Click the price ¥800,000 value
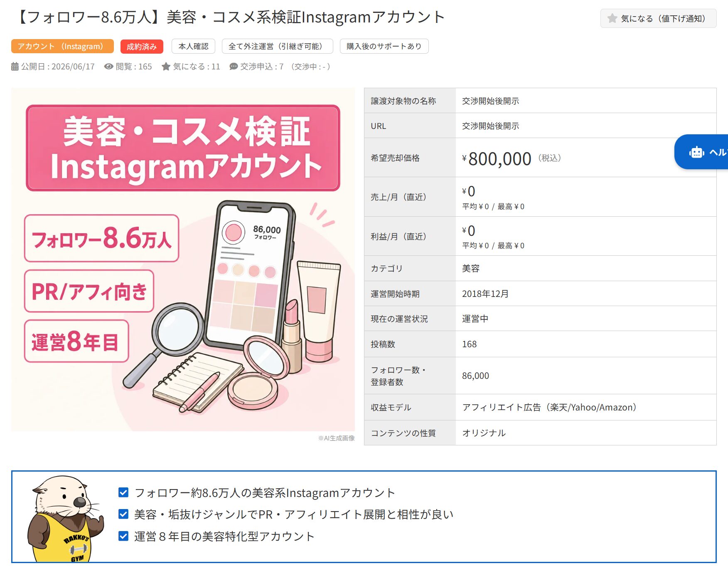Viewport: 728px width, 571px height. tap(497, 159)
